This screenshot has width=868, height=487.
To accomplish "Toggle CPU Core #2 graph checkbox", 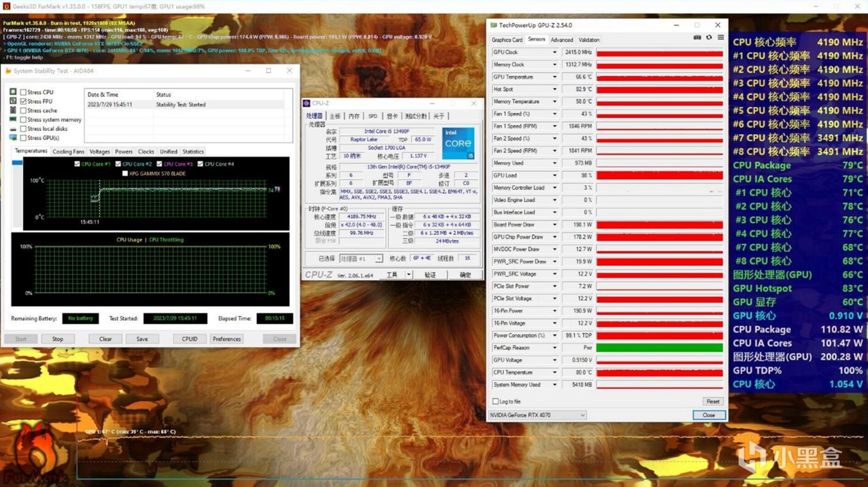I will (118, 164).
